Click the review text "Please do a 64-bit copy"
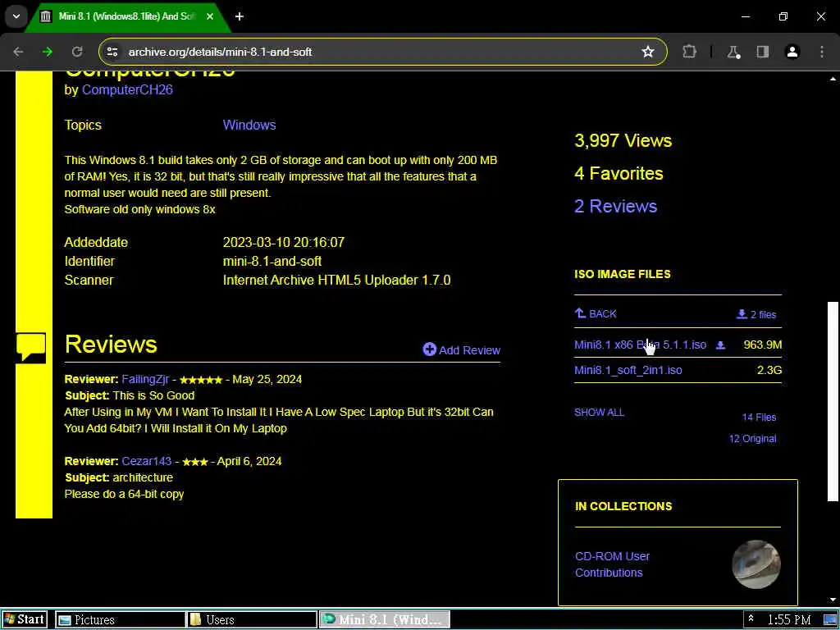The width and height of the screenshot is (840, 630). click(124, 494)
